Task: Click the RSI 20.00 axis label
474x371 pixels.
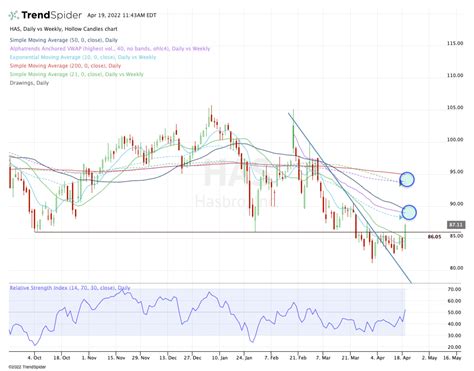Action: [x=454, y=347]
